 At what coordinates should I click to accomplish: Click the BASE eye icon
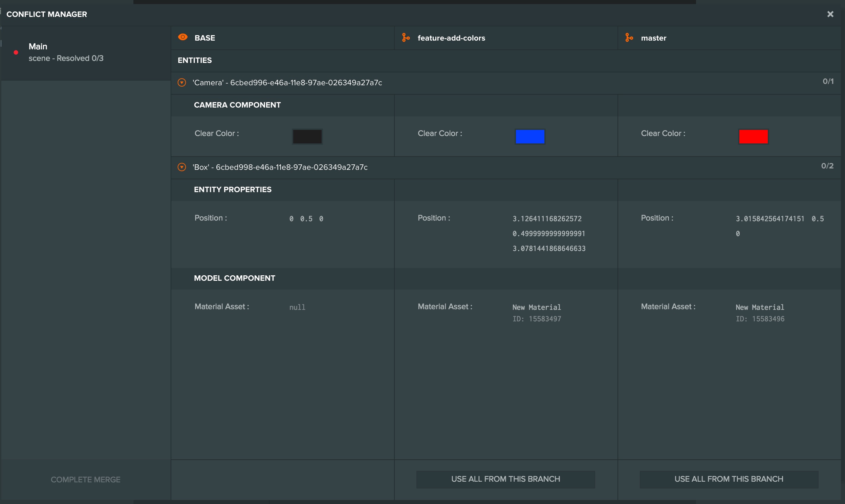[x=183, y=37]
